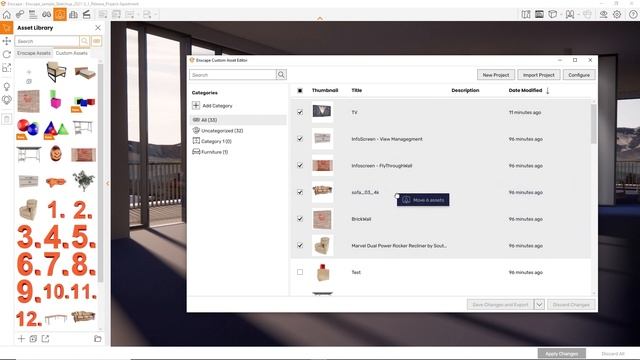Switch to the Enscape Assets tab
This screenshot has height=360, width=640.
(x=34, y=53)
